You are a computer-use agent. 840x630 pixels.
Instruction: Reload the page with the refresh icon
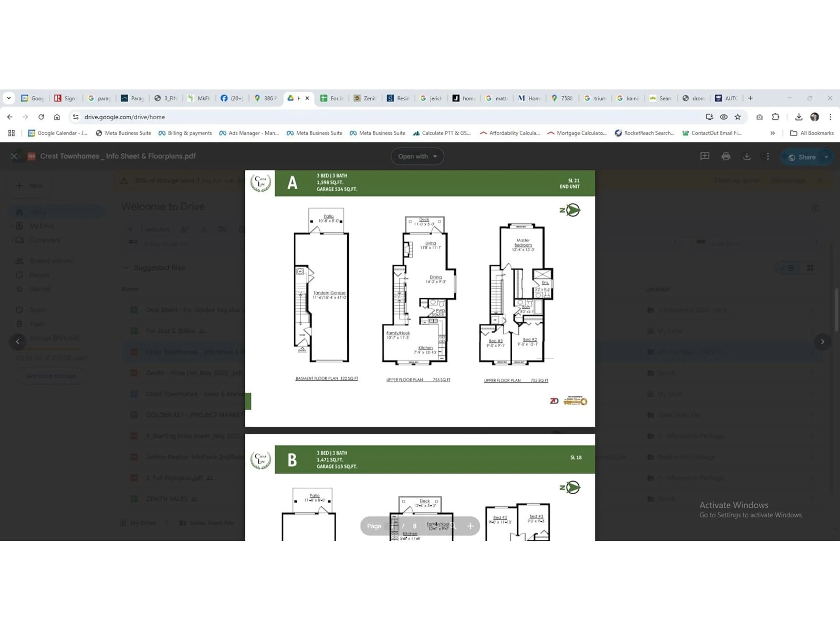pos(41,117)
